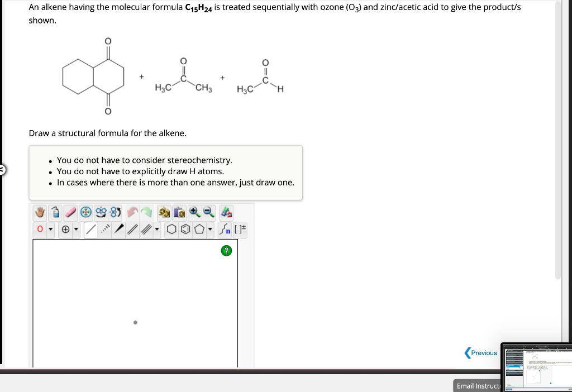Select the benzene ring template
572x392 pixels.
pyautogui.click(x=186, y=229)
